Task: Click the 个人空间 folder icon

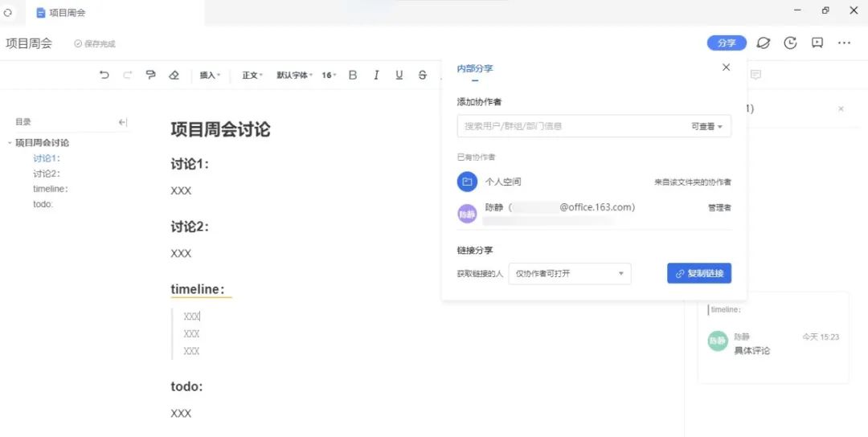Action: 467,182
